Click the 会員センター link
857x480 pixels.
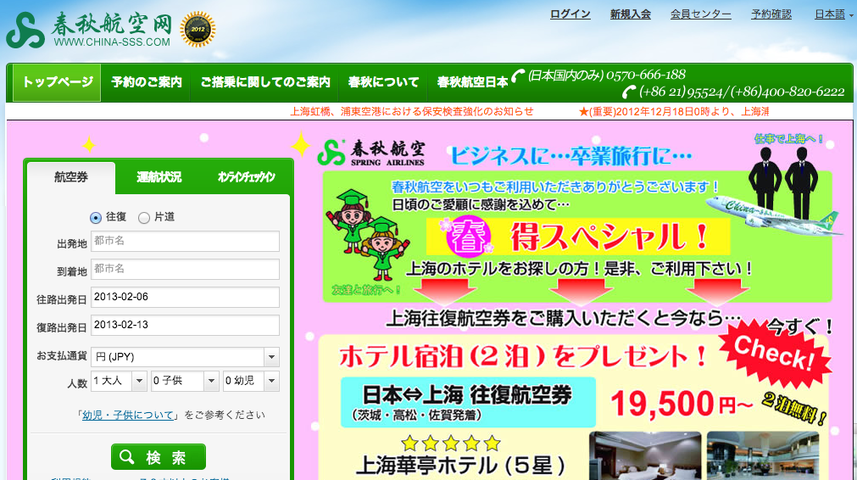[x=701, y=14]
